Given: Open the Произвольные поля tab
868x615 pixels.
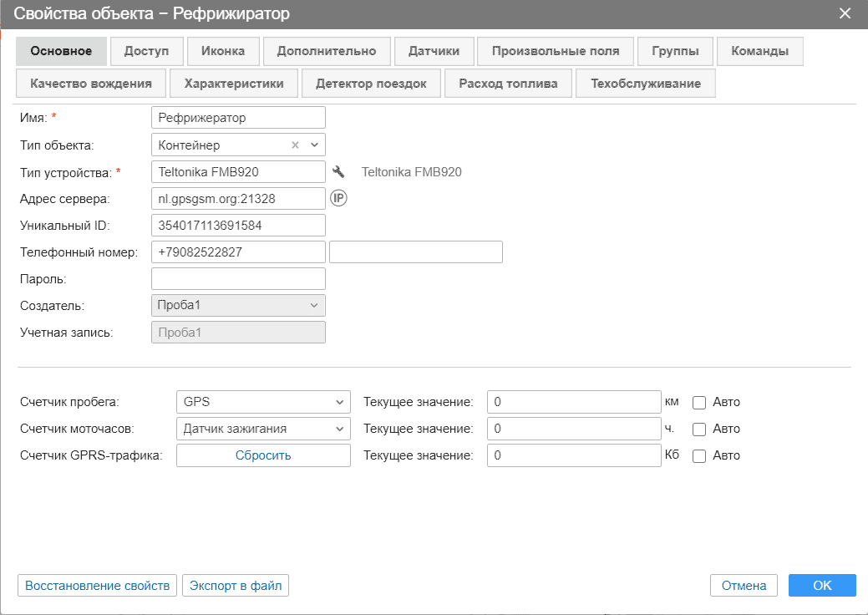Looking at the screenshot, I should point(556,51).
